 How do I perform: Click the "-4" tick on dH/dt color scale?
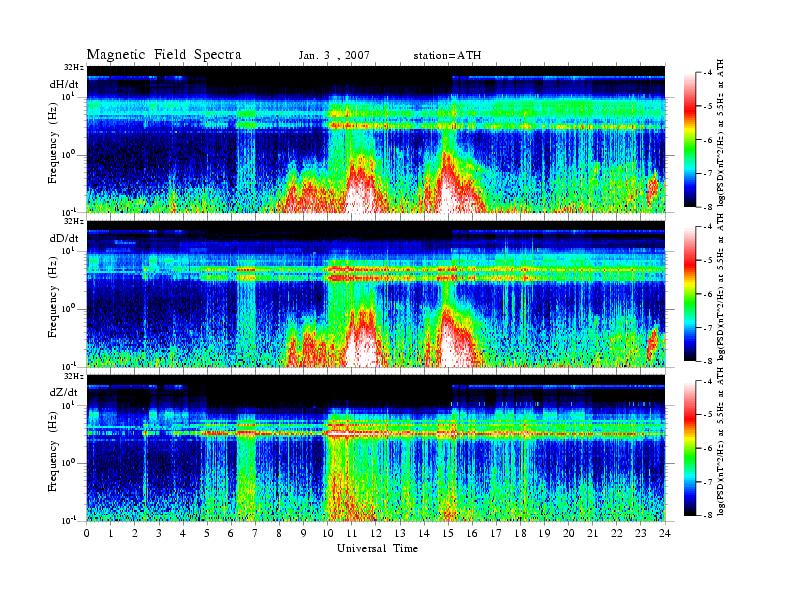(x=709, y=73)
